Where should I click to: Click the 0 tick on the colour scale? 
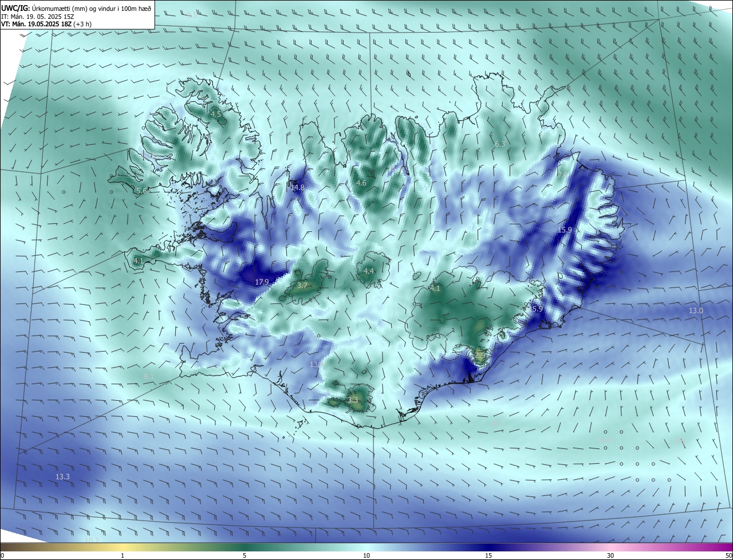[x=2, y=556]
